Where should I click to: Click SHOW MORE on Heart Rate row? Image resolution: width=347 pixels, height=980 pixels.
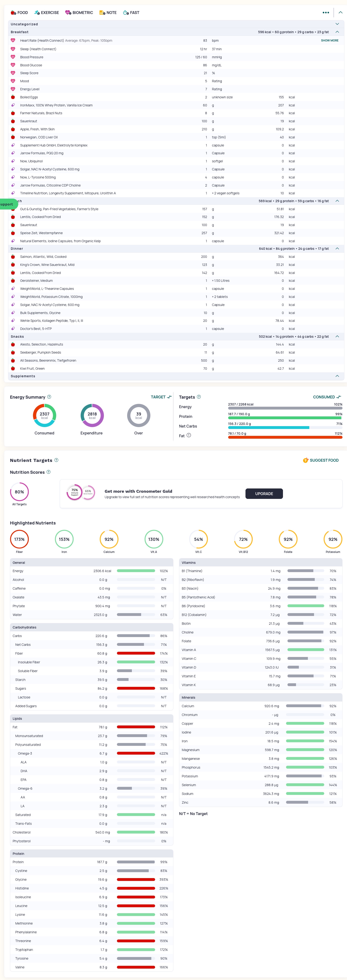pyautogui.click(x=329, y=40)
